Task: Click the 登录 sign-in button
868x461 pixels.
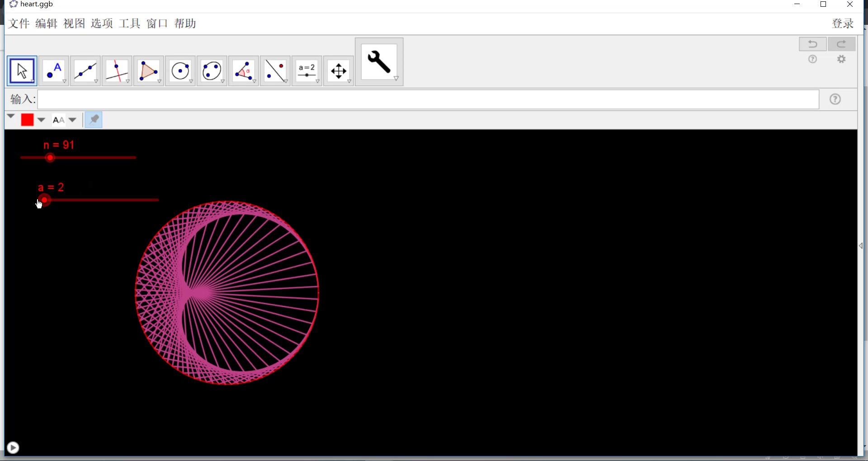Action: coord(843,24)
